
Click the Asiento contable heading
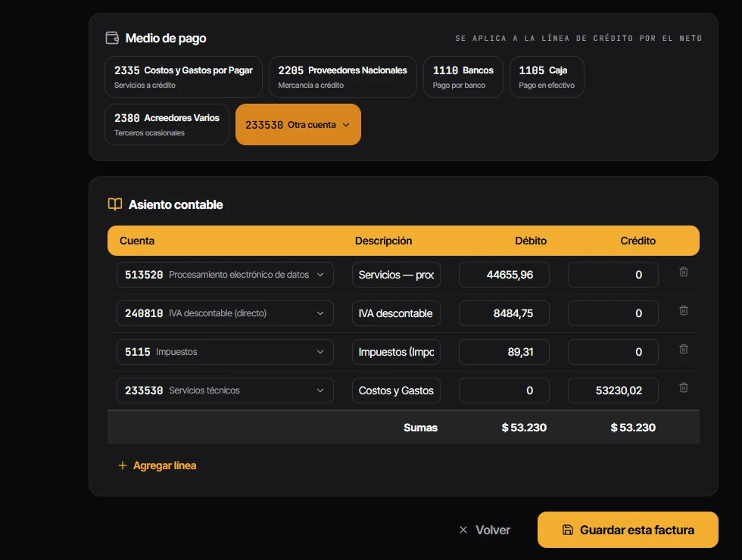click(176, 204)
